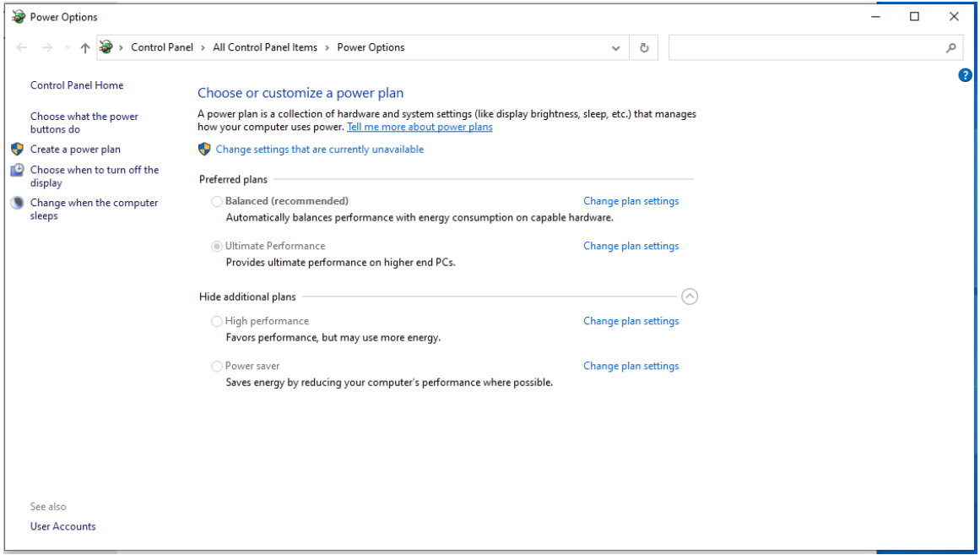Click the up arrow navigation icon
980x555 pixels.
85,48
